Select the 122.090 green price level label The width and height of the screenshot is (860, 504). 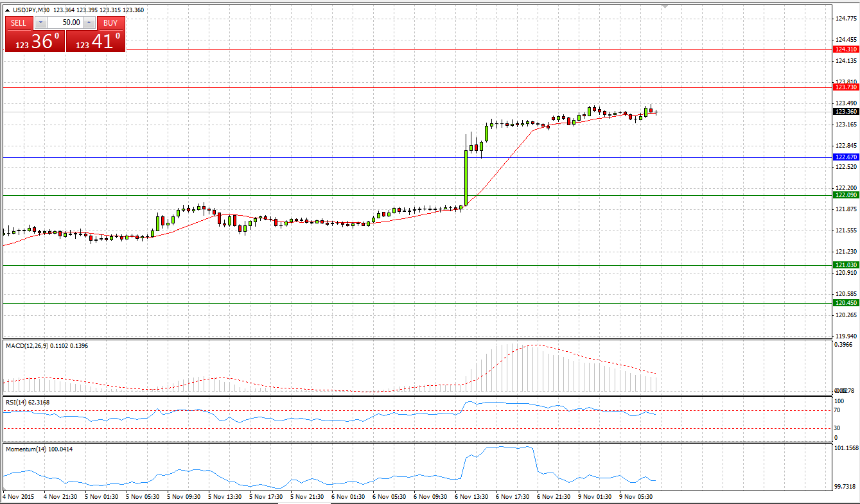(x=845, y=195)
